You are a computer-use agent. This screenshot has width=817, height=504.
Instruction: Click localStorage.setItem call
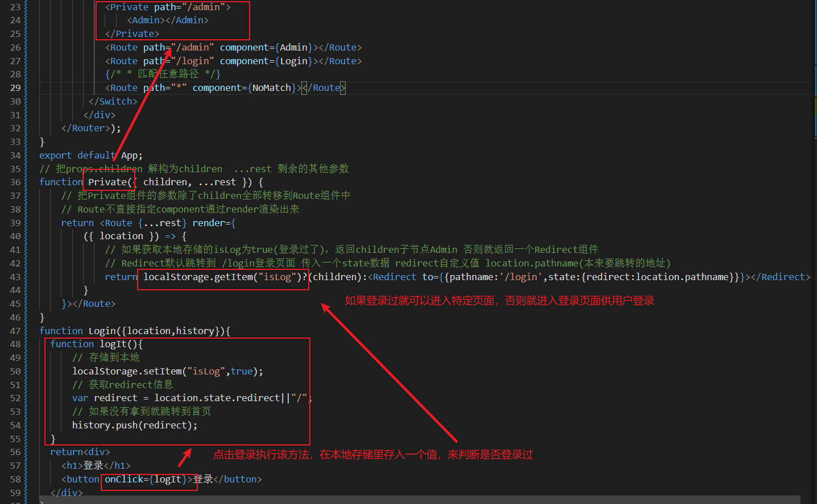tap(168, 371)
